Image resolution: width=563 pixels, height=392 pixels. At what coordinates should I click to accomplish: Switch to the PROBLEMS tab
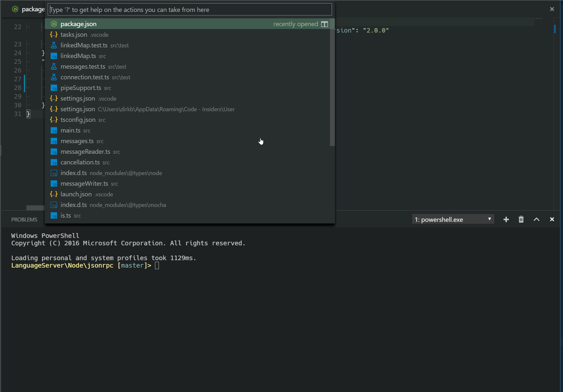tap(24, 219)
